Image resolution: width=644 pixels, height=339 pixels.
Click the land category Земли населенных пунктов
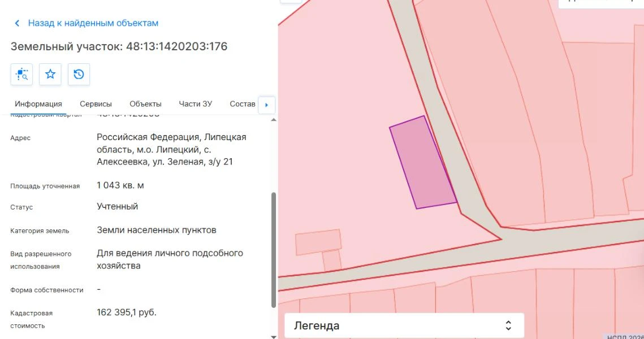pos(157,231)
